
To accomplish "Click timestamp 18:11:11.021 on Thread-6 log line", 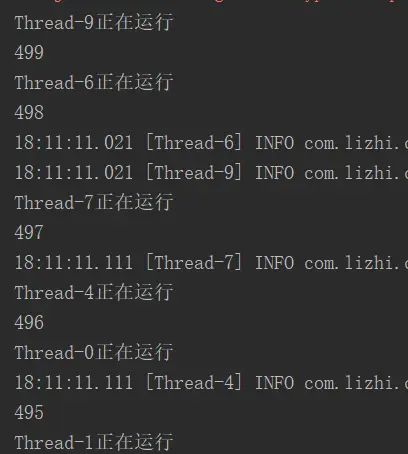I will coord(74,143).
